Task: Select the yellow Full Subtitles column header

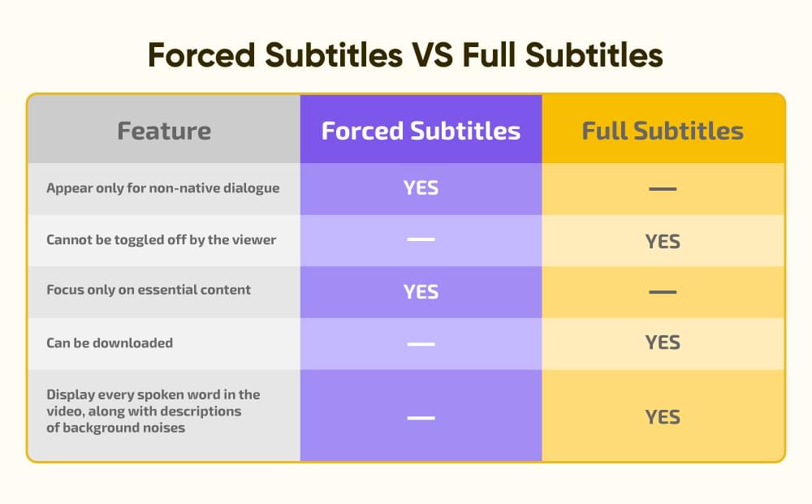Action: [x=663, y=131]
